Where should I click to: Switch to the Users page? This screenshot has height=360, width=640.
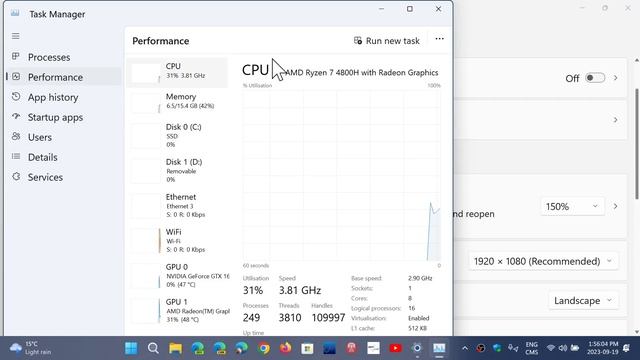pyautogui.click(x=64, y=137)
